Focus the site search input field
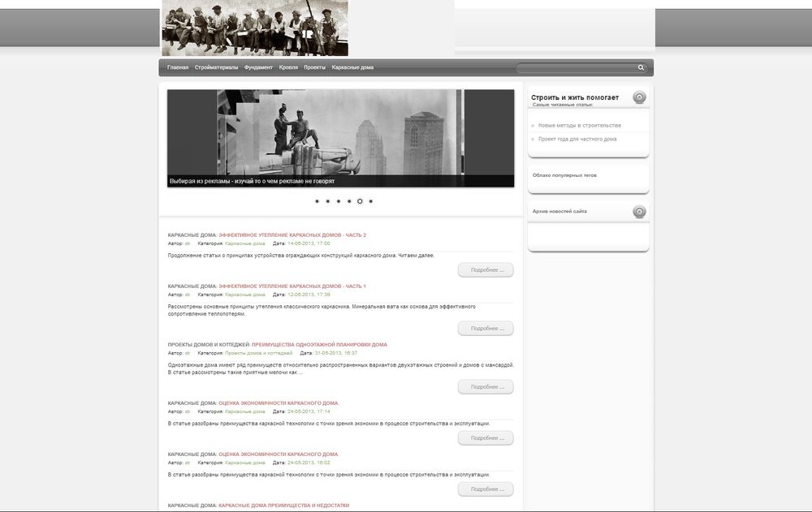Image resolution: width=812 pixels, height=512 pixels. pos(577,67)
